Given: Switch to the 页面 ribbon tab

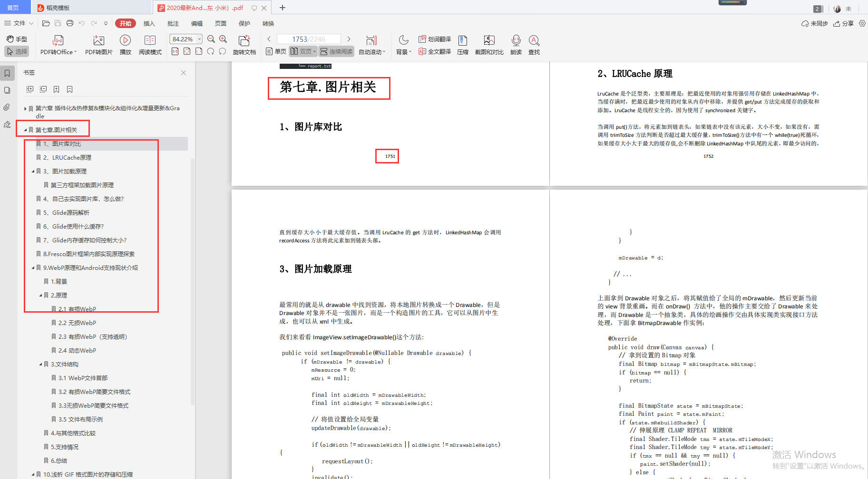Looking at the screenshot, I should tap(221, 23).
